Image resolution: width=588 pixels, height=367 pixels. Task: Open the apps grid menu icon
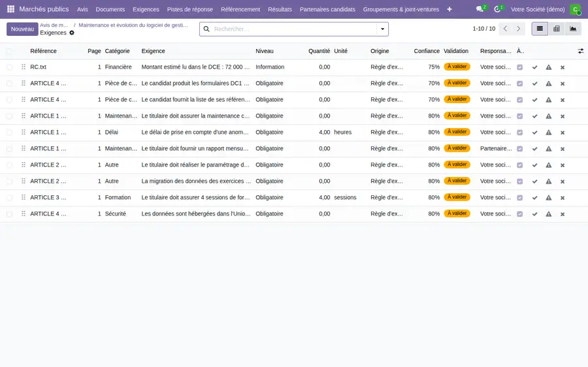coord(10,9)
